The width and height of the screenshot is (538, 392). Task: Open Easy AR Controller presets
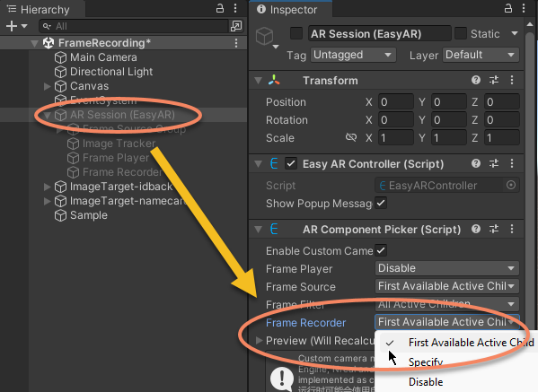coord(494,163)
